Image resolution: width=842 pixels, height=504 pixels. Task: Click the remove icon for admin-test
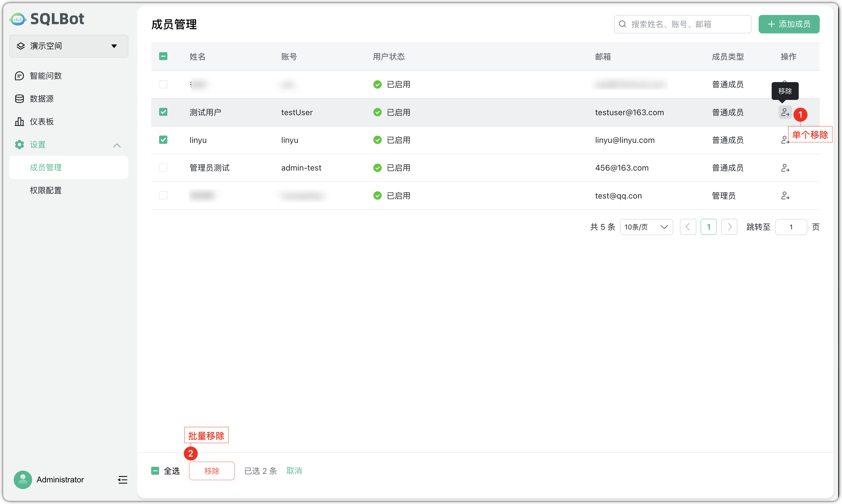785,167
